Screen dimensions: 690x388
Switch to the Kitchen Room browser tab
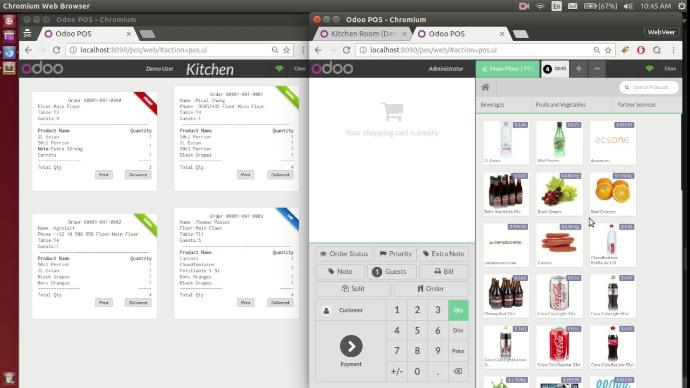(x=362, y=34)
